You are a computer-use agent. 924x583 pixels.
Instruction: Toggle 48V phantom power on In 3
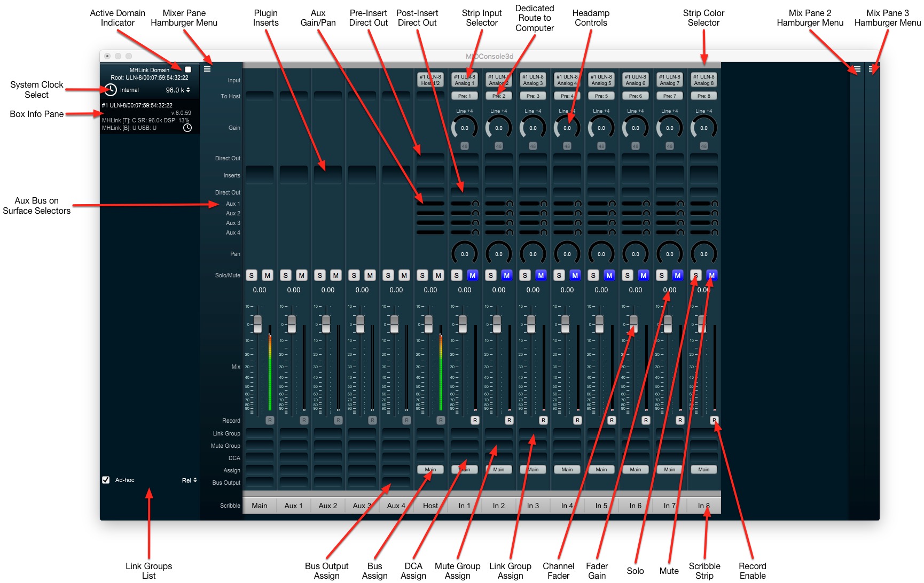click(533, 146)
